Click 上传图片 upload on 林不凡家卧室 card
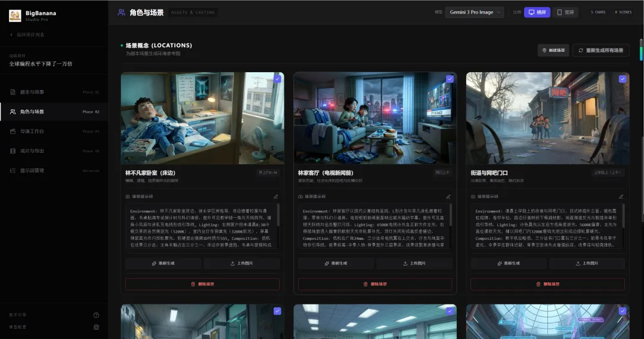 tap(241, 263)
